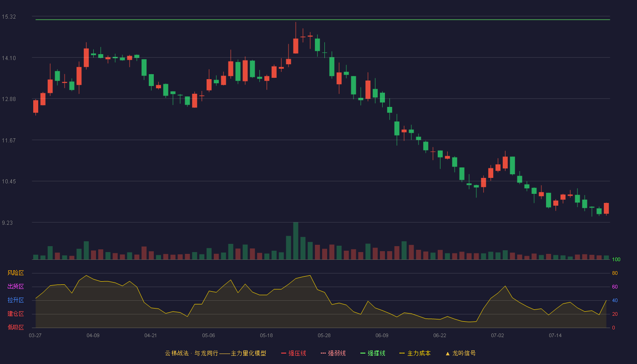Click the red 0 indicator axis value
This screenshot has width=637, height=364.
pos(613,328)
